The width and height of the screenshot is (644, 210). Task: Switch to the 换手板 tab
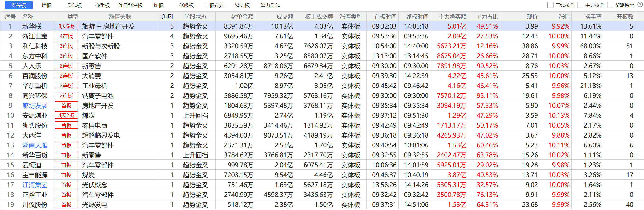click(102, 5)
